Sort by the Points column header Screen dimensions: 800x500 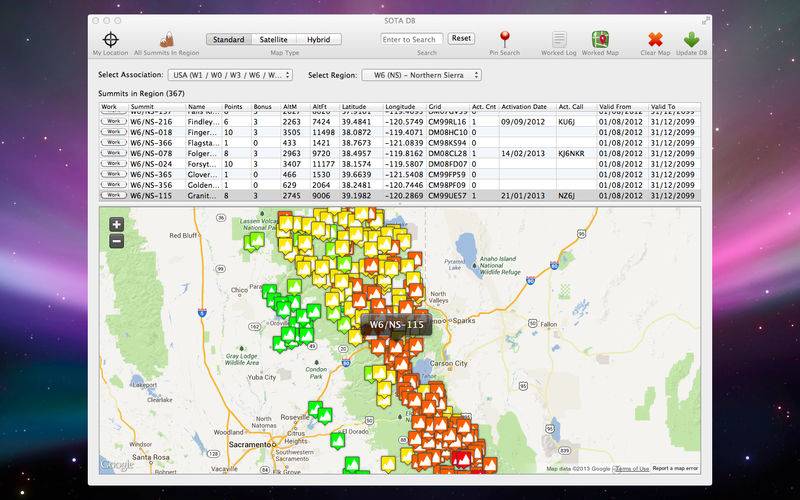(x=237, y=107)
